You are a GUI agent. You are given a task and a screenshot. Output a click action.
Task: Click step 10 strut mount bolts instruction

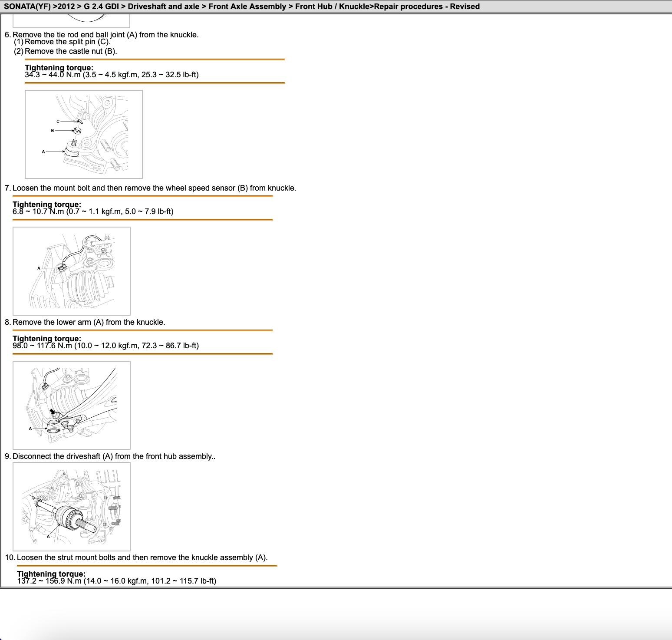tap(142, 558)
